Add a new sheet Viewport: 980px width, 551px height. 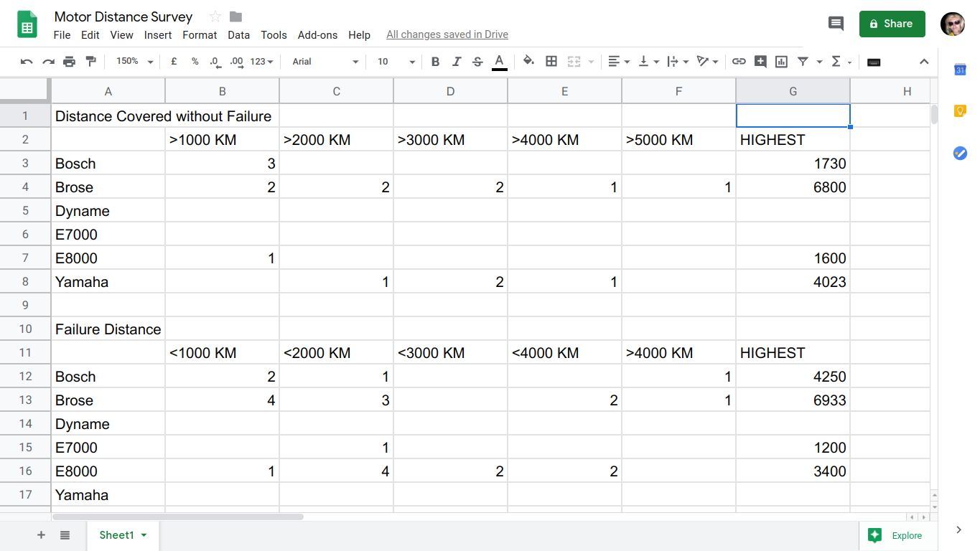pyautogui.click(x=41, y=534)
